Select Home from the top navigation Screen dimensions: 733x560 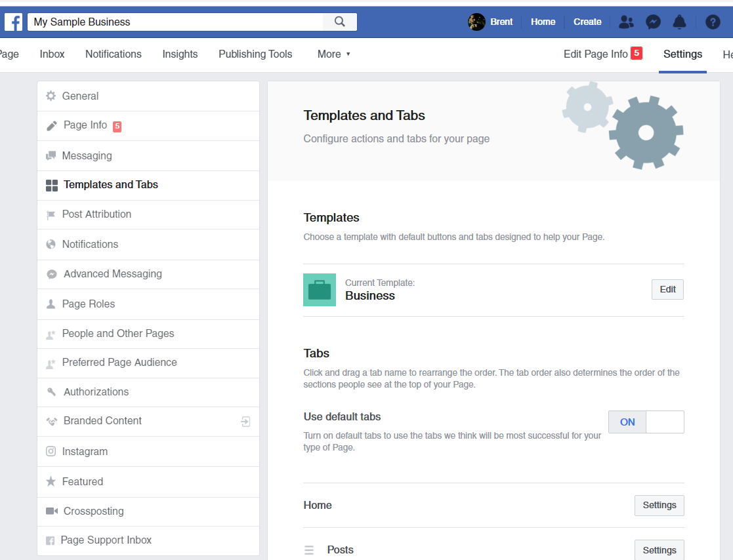[543, 22]
